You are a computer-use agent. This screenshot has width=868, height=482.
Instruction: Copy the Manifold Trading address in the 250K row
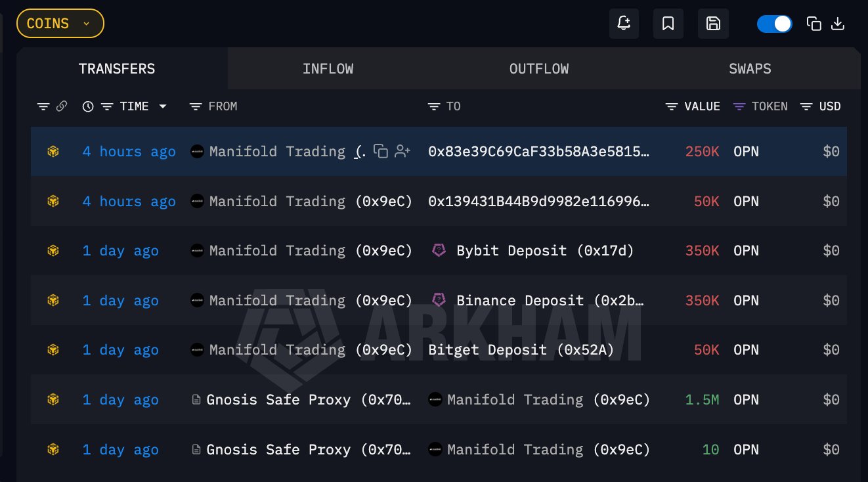(381, 152)
